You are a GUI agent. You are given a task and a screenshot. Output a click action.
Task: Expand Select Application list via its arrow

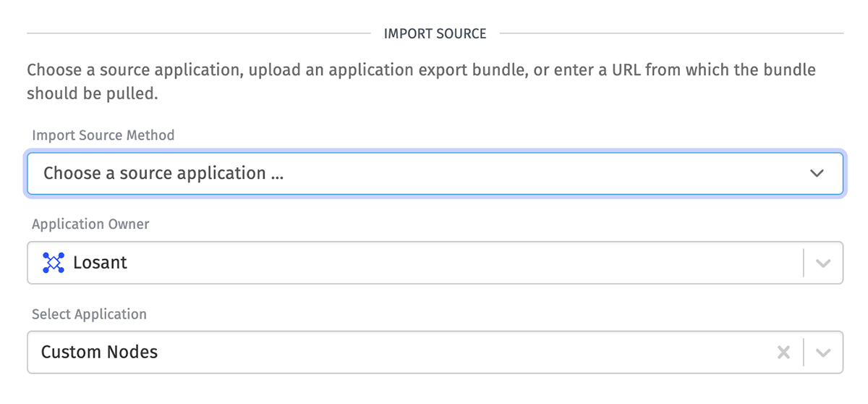click(823, 353)
